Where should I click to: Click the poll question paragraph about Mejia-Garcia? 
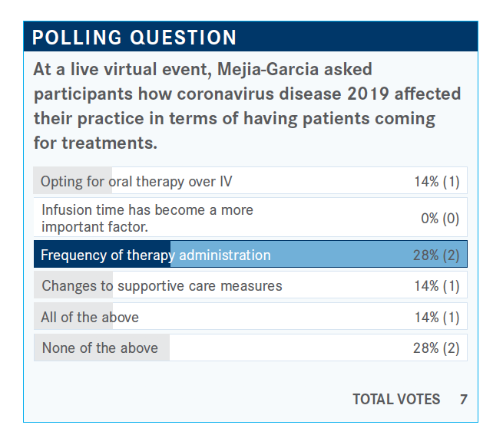(x=247, y=106)
